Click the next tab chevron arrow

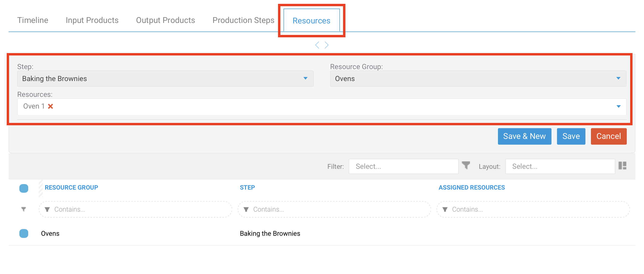click(x=326, y=45)
